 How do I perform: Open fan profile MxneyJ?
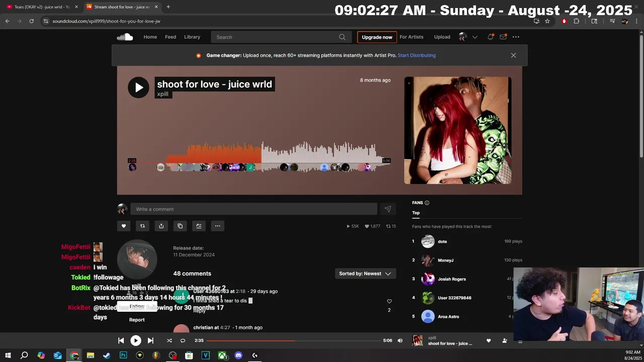pos(446,260)
